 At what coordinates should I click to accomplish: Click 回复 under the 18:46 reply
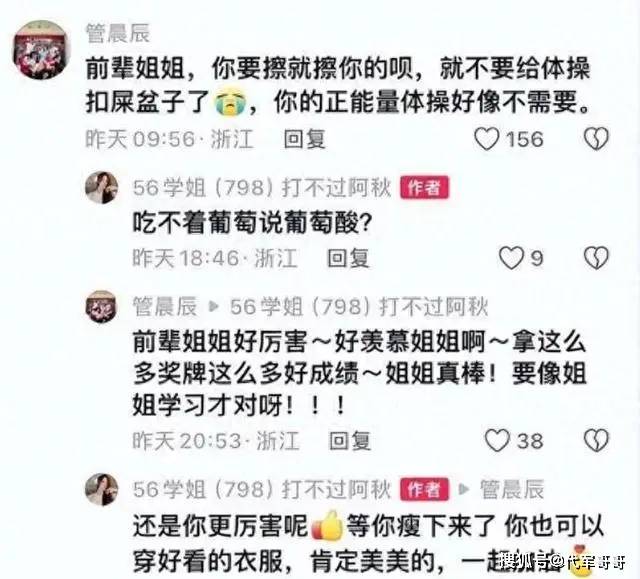[349, 259]
